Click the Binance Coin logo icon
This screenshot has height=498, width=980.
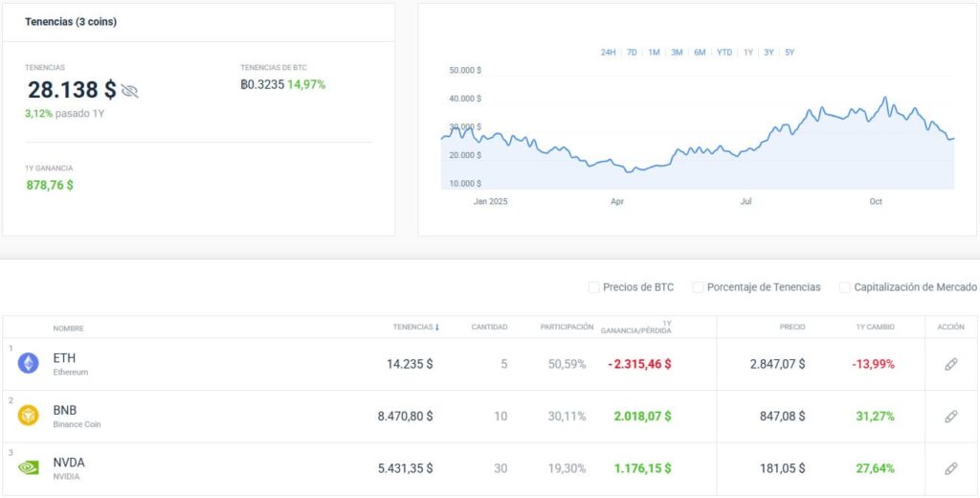[x=29, y=416]
